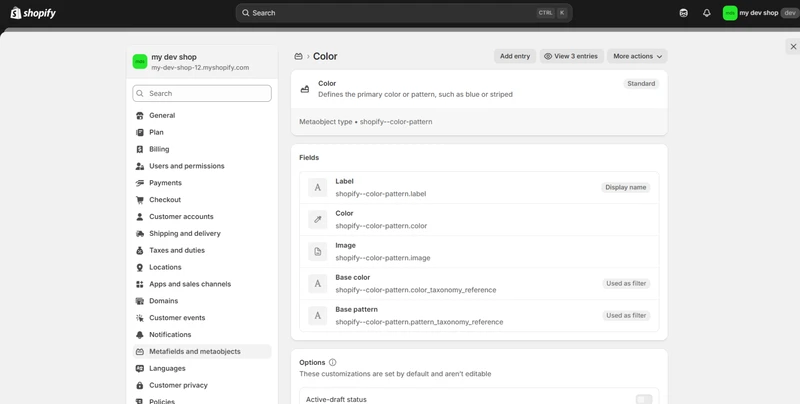
Task: Click the Metafields and metaobjects icon
Action: pyautogui.click(x=140, y=351)
